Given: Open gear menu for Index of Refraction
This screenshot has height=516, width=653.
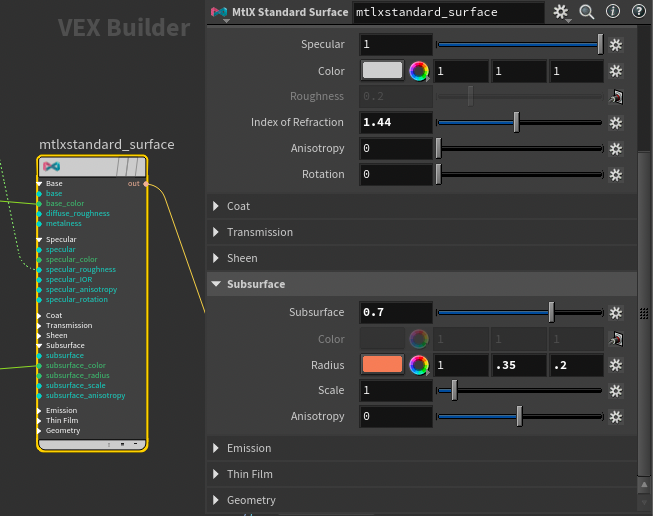Looking at the screenshot, I should pyautogui.click(x=616, y=122).
